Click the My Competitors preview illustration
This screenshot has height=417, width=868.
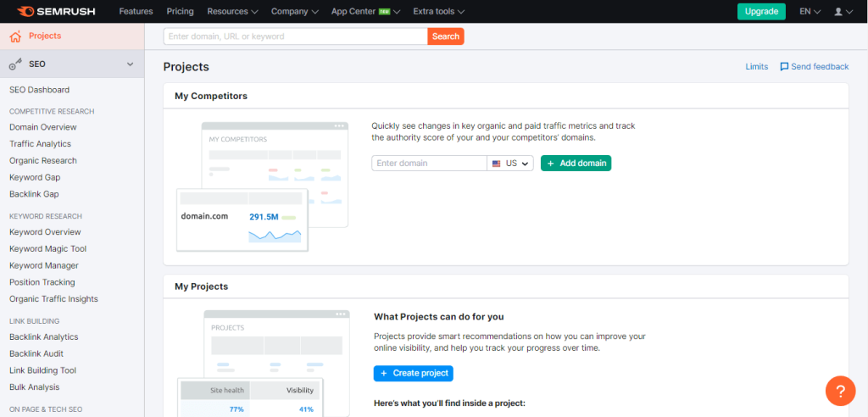pyautogui.click(x=263, y=186)
